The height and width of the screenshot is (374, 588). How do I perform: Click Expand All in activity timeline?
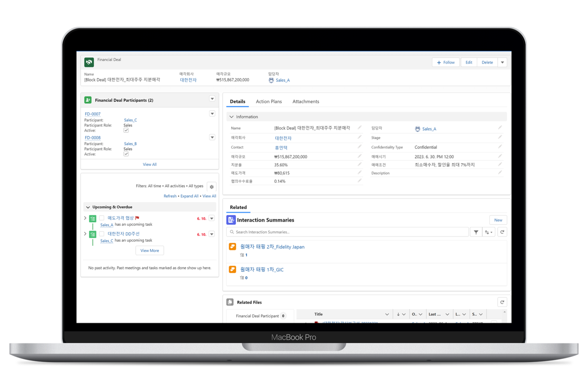pos(189,196)
